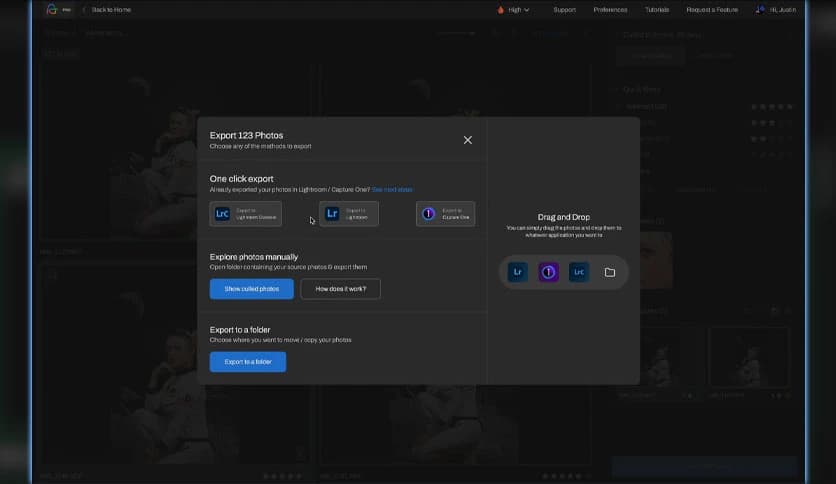Open Preferences from the top bar
Image resolution: width=836 pixels, height=484 pixels.
(x=610, y=10)
